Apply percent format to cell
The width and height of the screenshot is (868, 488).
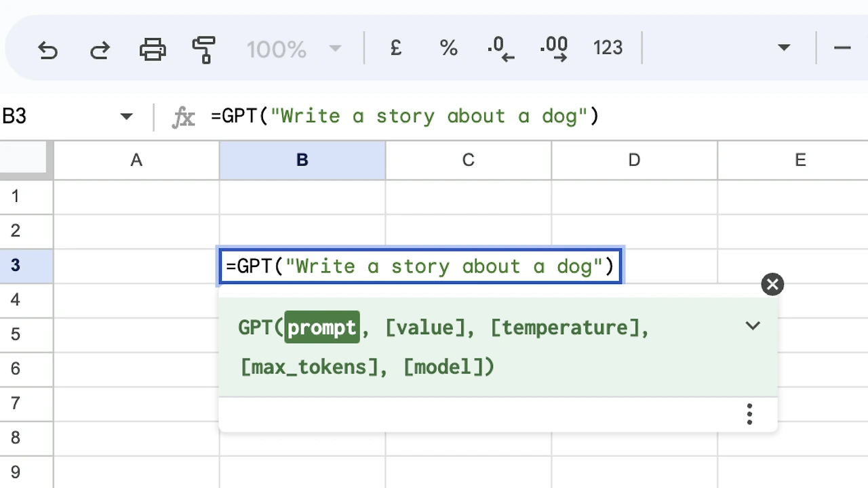tap(448, 48)
